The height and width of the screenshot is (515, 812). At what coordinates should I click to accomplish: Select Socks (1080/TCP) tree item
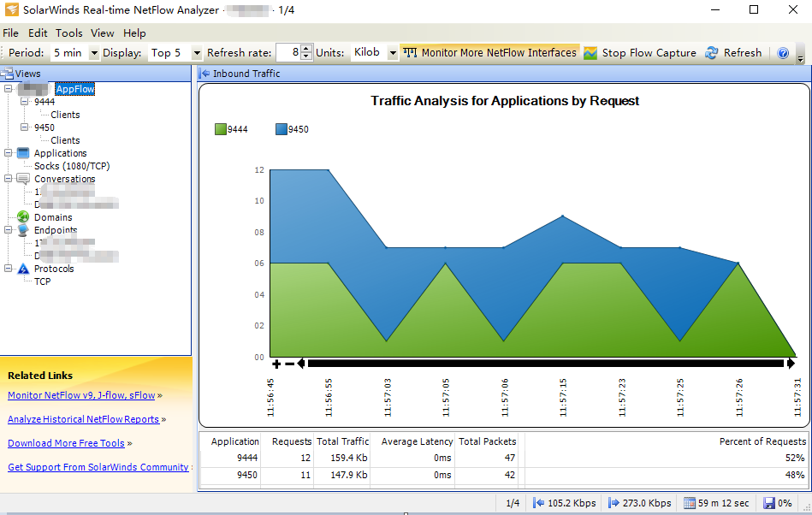[x=72, y=166]
